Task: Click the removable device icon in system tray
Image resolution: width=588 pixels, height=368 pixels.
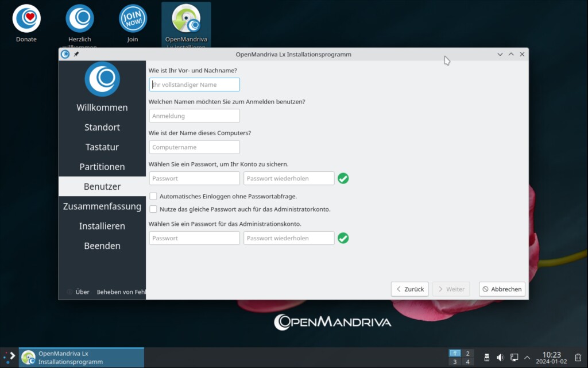Action: click(487, 358)
